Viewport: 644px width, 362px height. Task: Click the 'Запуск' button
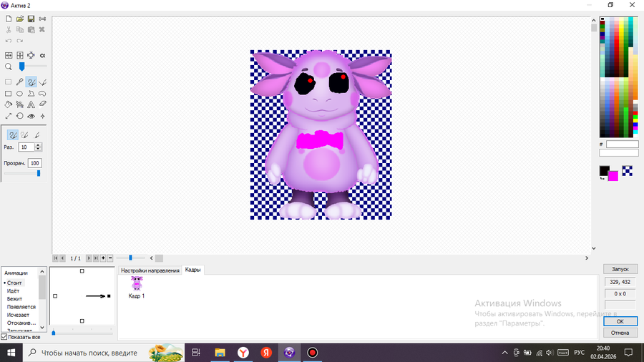point(620,269)
